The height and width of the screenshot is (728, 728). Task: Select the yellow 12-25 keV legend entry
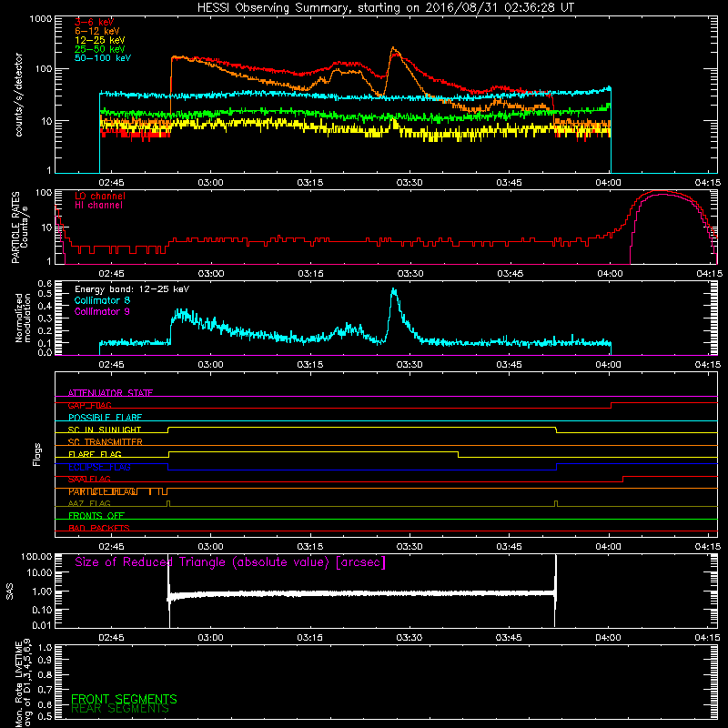pyautogui.click(x=100, y=40)
